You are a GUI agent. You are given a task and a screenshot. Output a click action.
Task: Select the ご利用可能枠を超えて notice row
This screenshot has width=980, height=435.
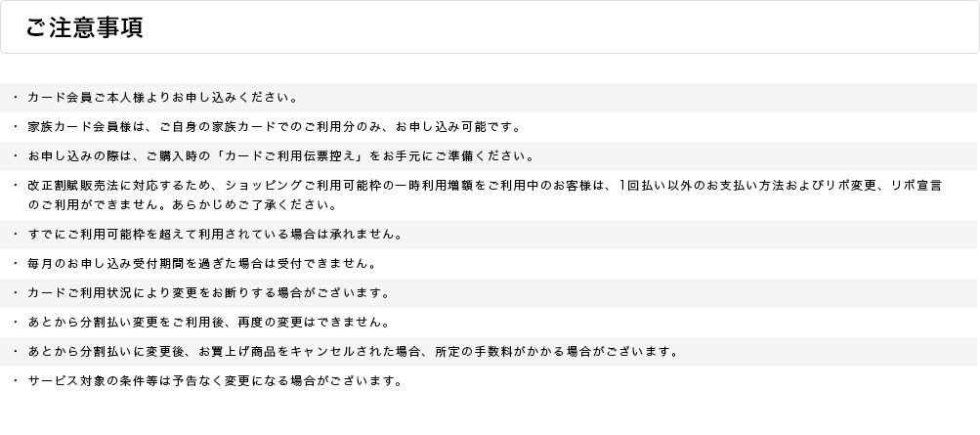tap(489, 235)
